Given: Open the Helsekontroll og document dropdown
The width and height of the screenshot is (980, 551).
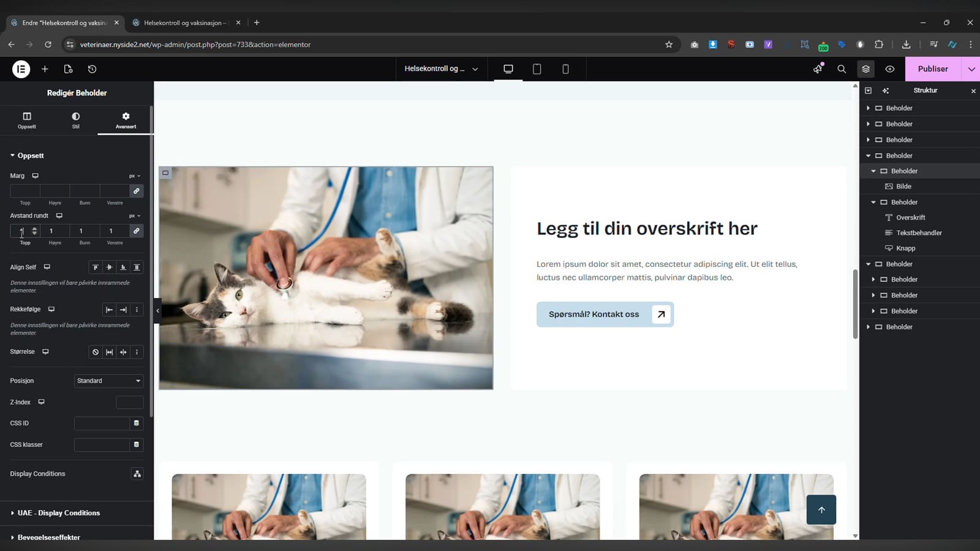Looking at the screenshot, I should pos(441,69).
